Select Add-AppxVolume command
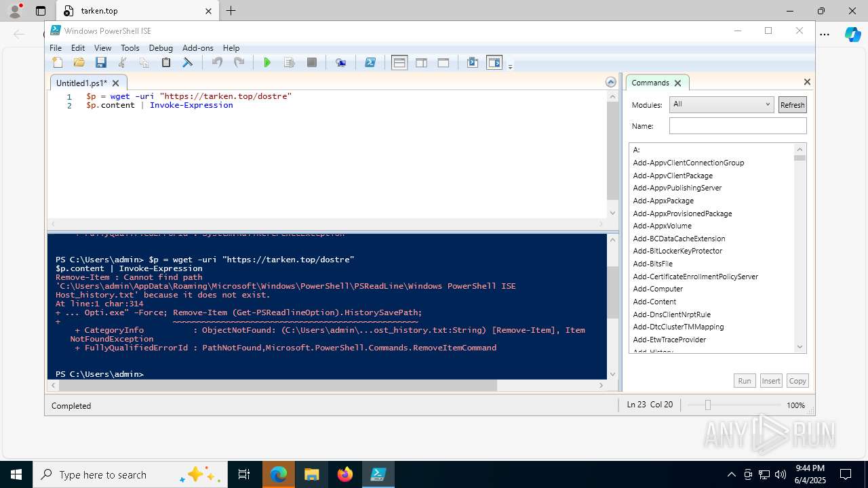The image size is (868, 488). point(662,226)
